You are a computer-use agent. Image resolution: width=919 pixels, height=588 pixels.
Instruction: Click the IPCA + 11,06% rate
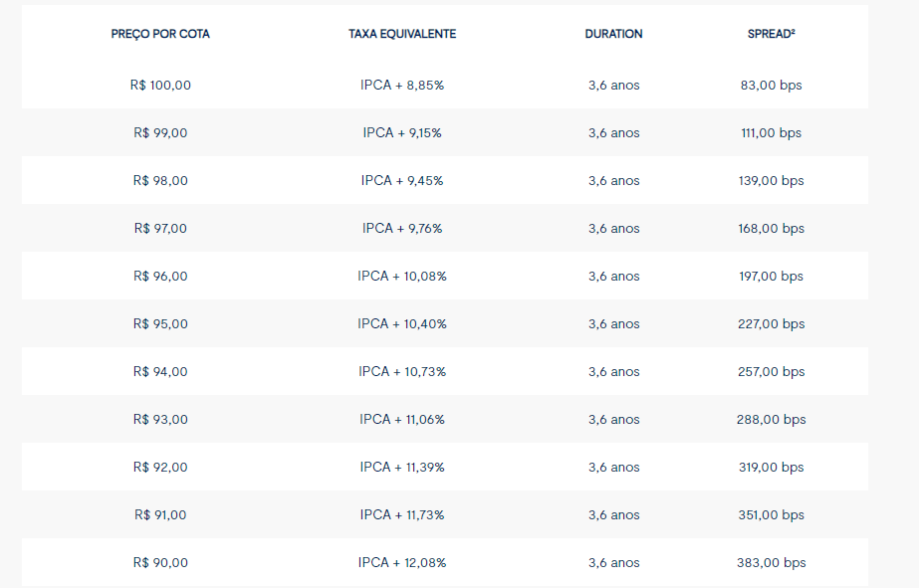tap(402, 419)
